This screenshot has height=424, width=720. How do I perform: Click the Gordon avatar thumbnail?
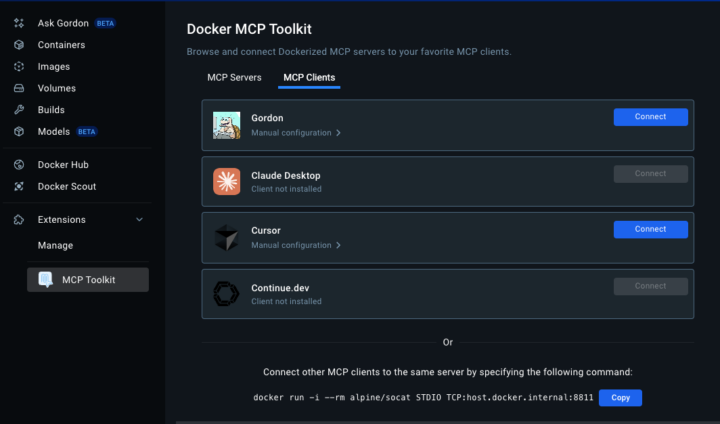[226, 125]
